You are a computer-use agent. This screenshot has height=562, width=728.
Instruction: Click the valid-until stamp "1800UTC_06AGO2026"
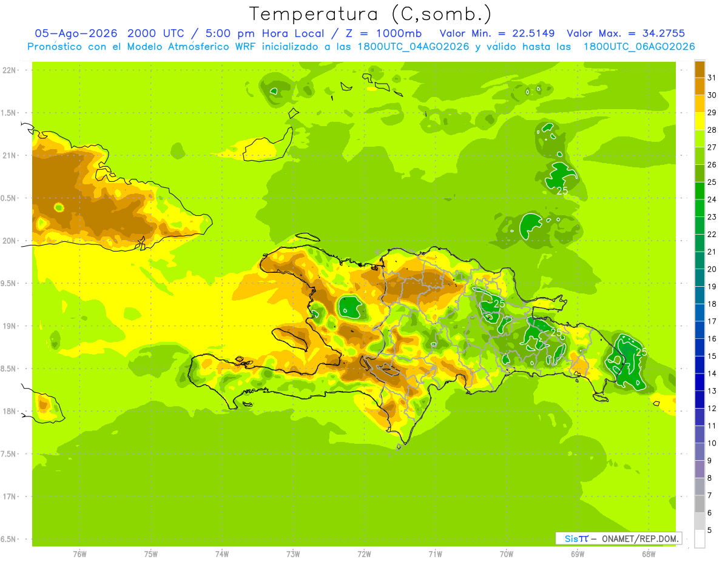pyautogui.click(x=639, y=47)
